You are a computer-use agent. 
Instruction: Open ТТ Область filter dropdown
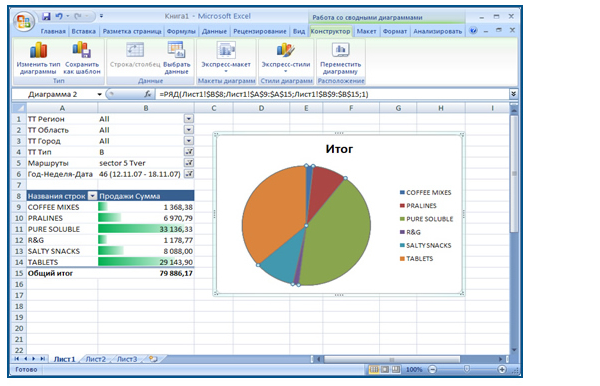pos(189,130)
